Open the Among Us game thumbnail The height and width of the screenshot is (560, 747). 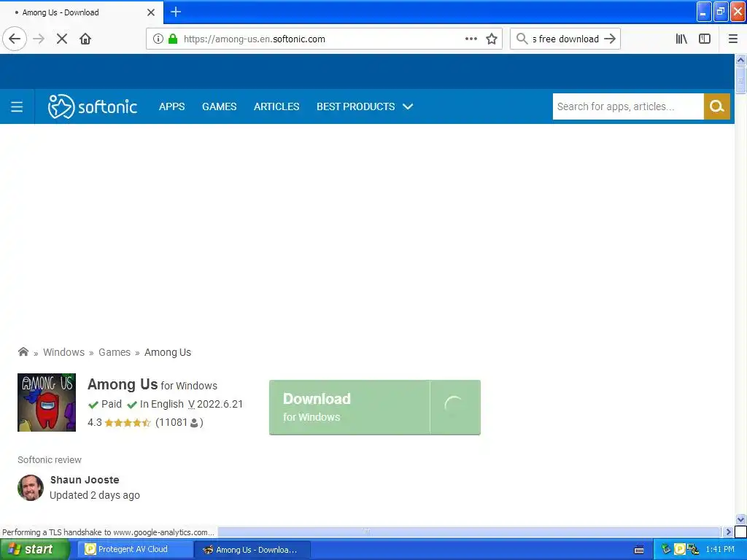tap(47, 402)
